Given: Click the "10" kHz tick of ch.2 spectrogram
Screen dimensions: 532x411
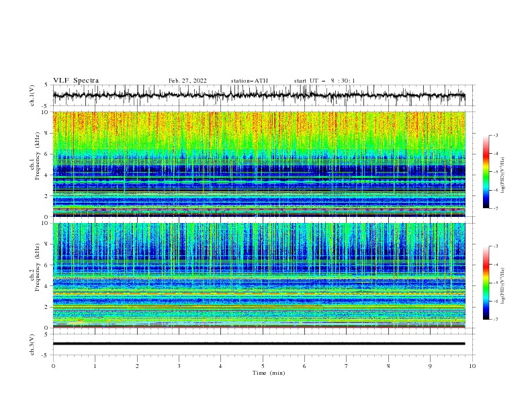Looking at the screenshot, I should pyautogui.click(x=46, y=223).
